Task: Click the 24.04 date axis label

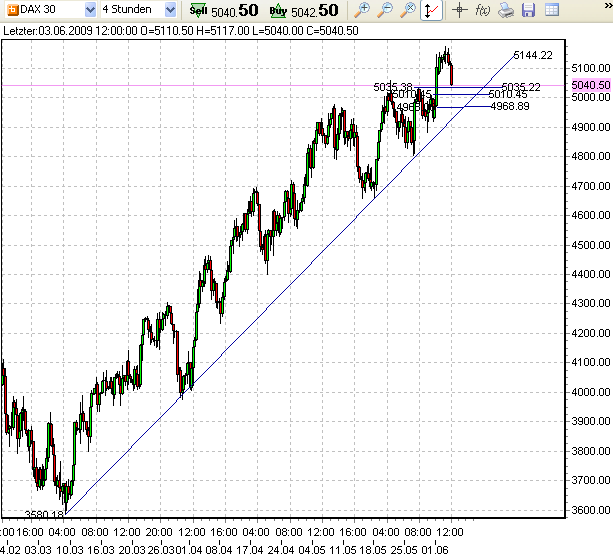Action: (281, 550)
